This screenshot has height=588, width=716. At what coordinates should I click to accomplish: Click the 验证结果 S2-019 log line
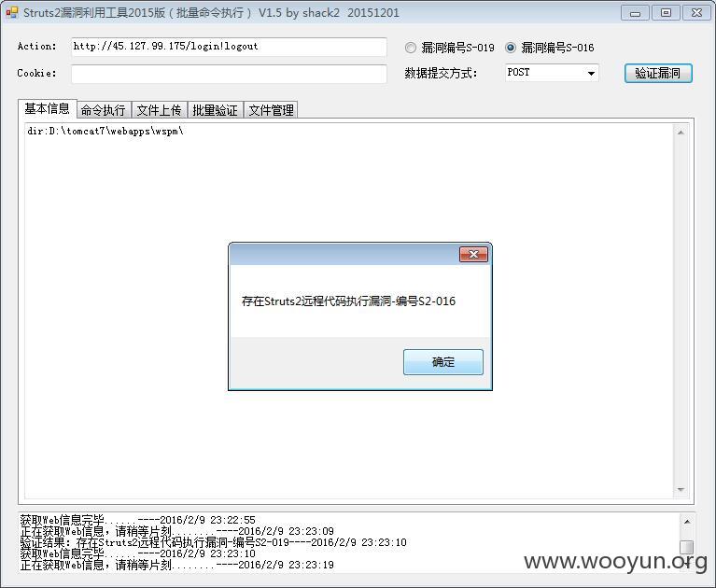213,542
